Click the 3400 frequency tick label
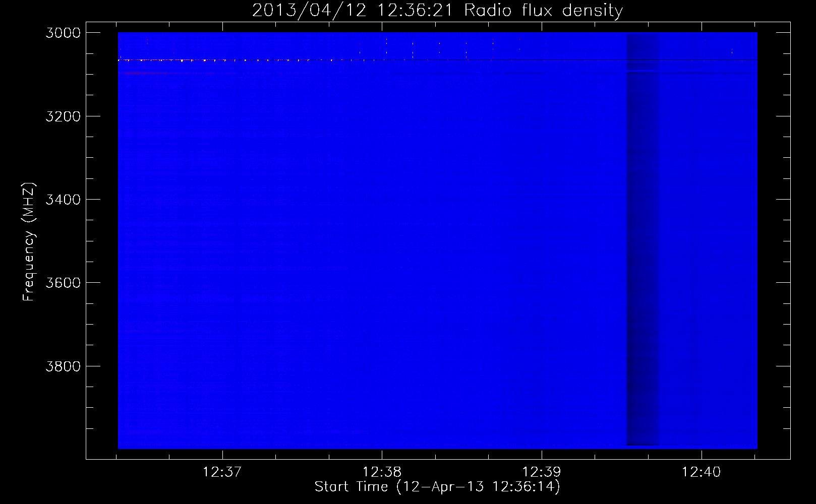 coord(63,200)
